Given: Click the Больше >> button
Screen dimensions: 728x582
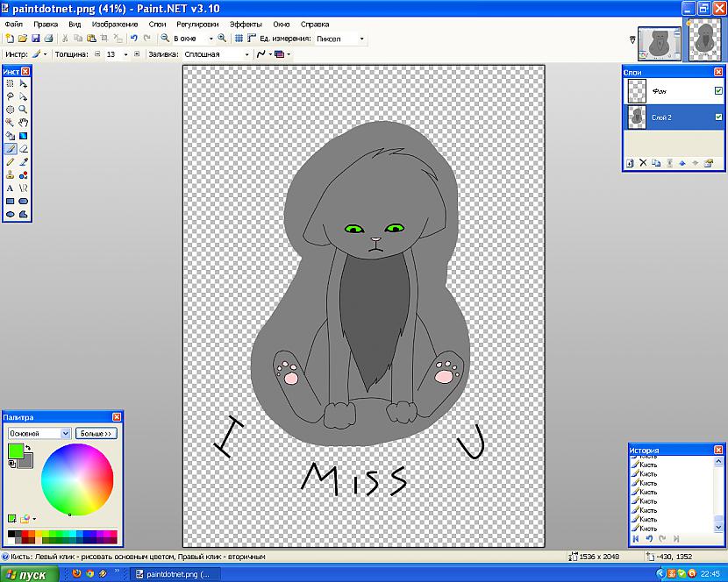Looking at the screenshot, I should (96, 434).
